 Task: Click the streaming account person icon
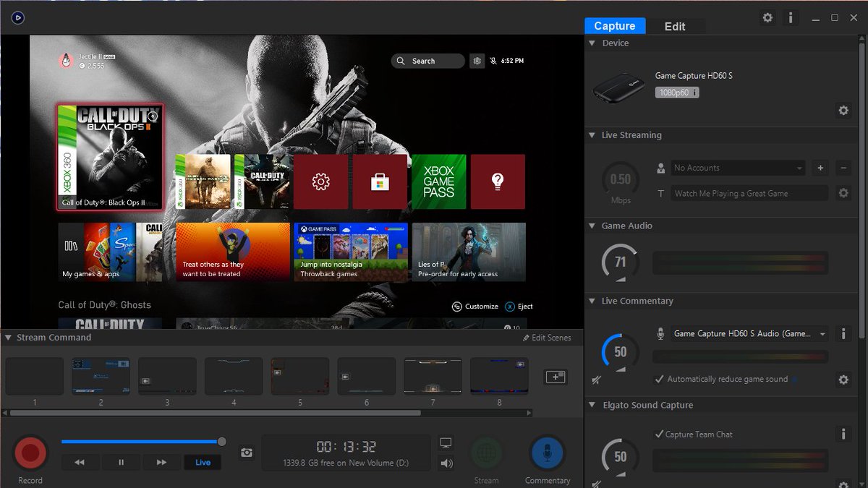[661, 168]
